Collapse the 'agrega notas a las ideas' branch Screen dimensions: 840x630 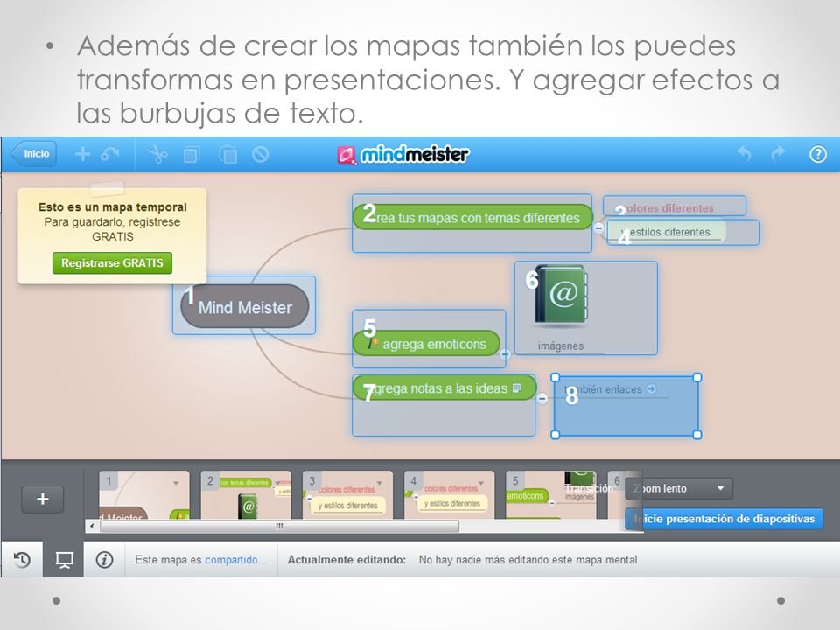(x=542, y=399)
